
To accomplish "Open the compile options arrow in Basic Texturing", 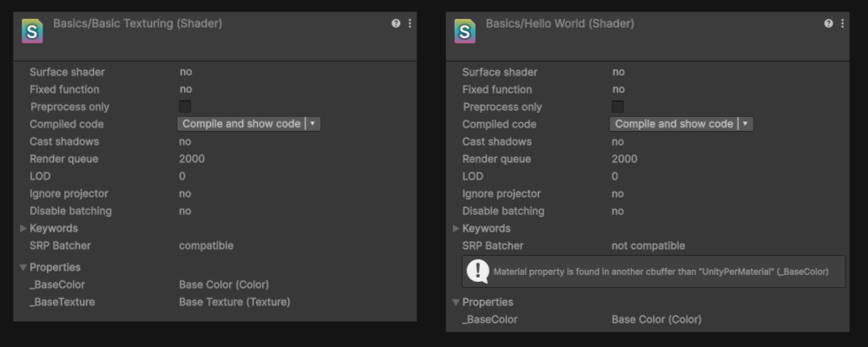I will click(312, 124).
